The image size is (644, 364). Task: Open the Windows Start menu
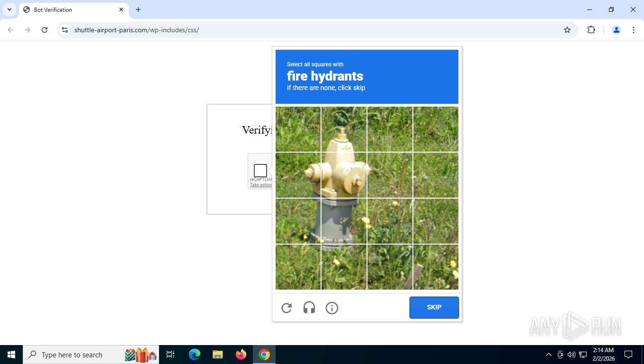pyautogui.click(x=11, y=355)
